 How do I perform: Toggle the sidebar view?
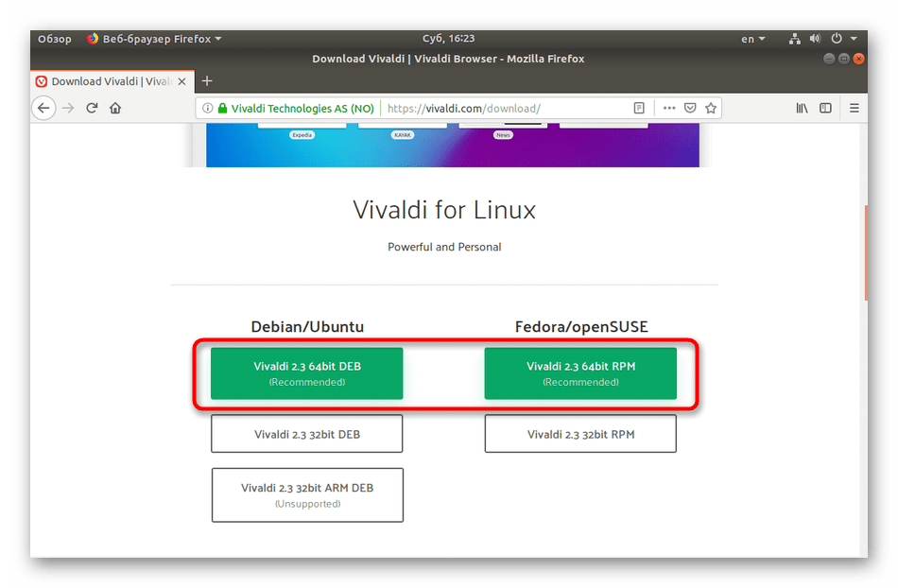(x=825, y=108)
